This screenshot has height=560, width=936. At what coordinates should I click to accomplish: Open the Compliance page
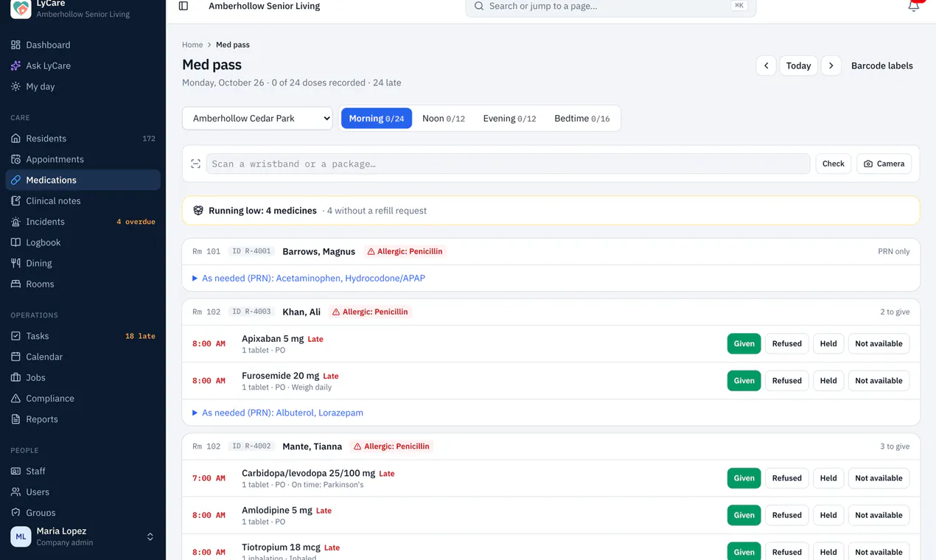[83, 399]
